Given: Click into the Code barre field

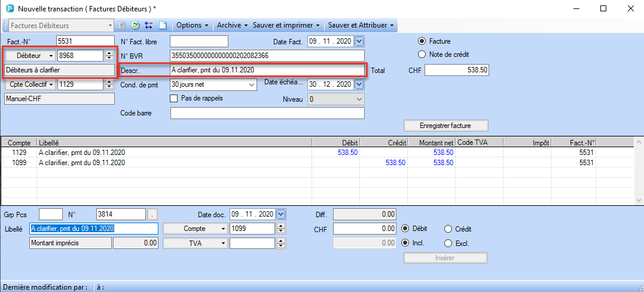Looking at the screenshot, I should click(267, 113).
